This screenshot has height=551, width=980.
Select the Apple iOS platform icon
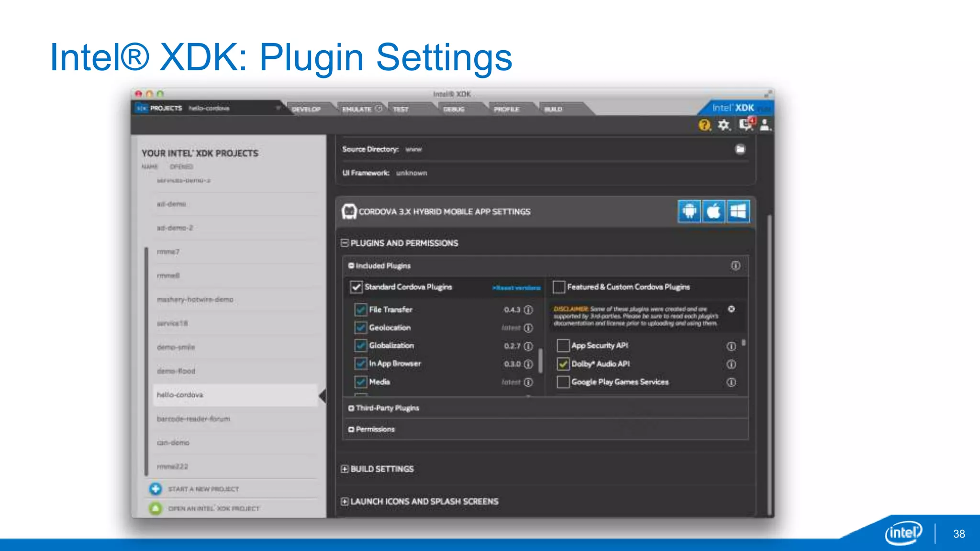click(713, 211)
